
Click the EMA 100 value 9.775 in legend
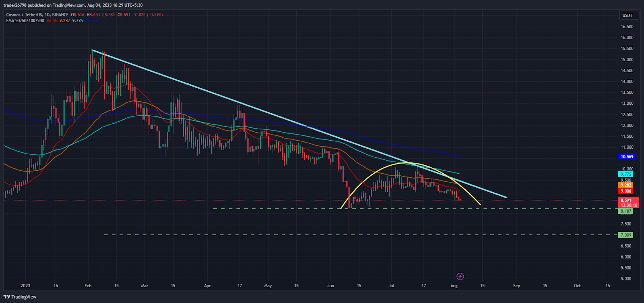click(x=77, y=21)
